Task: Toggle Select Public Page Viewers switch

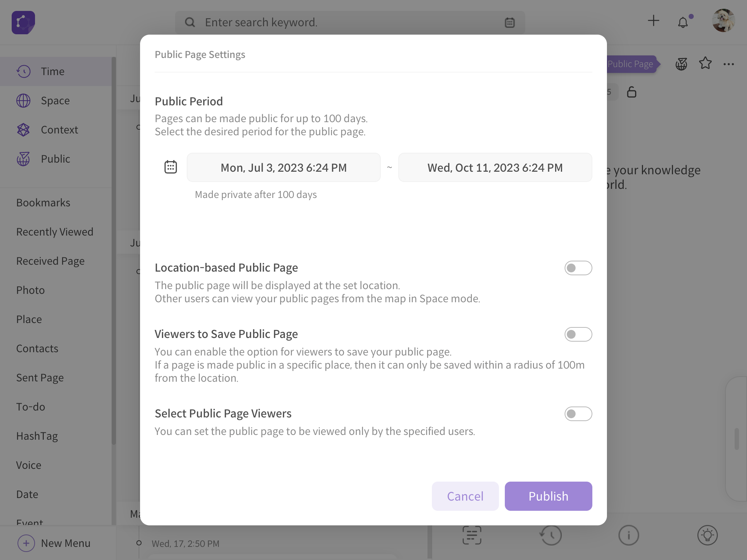Action: [x=578, y=414]
